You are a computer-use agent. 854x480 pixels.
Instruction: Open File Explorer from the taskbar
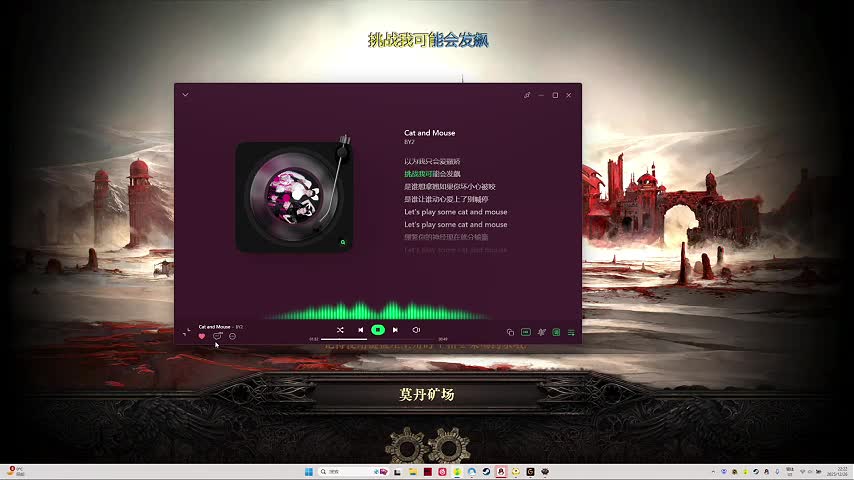tap(413, 472)
